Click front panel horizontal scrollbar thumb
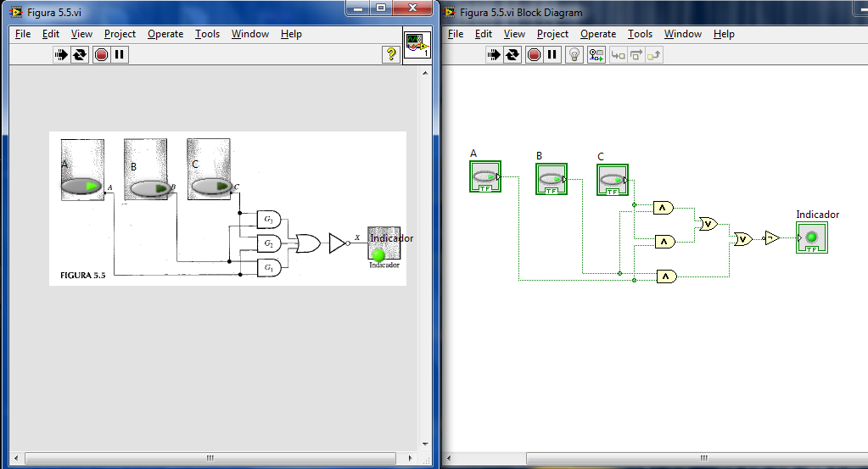Viewport: 868px width, 469px height. click(210, 458)
